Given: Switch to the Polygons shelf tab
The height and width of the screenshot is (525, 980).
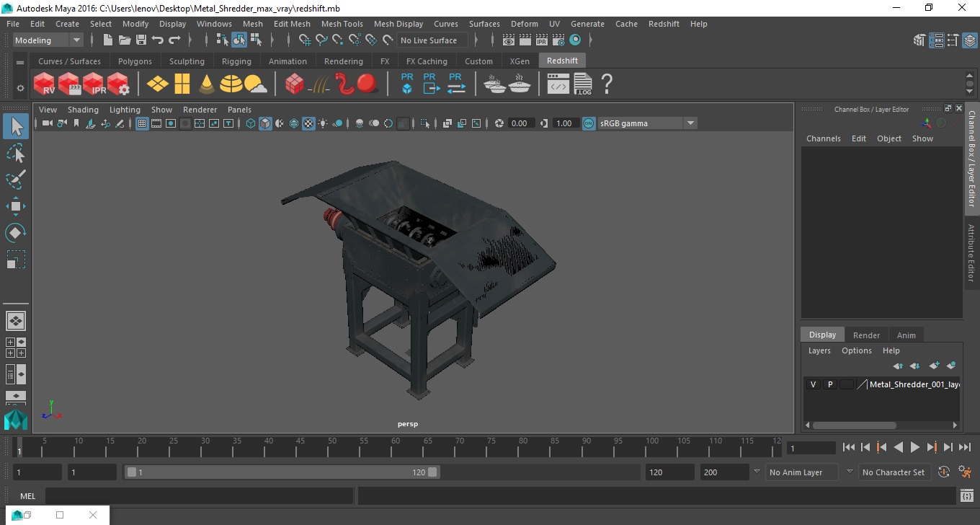Looking at the screenshot, I should pyautogui.click(x=135, y=61).
